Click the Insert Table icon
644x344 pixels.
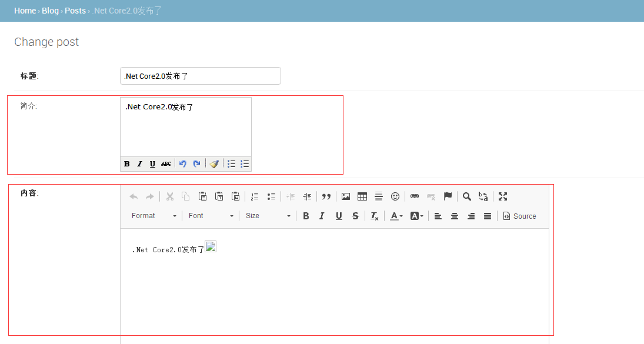click(362, 196)
